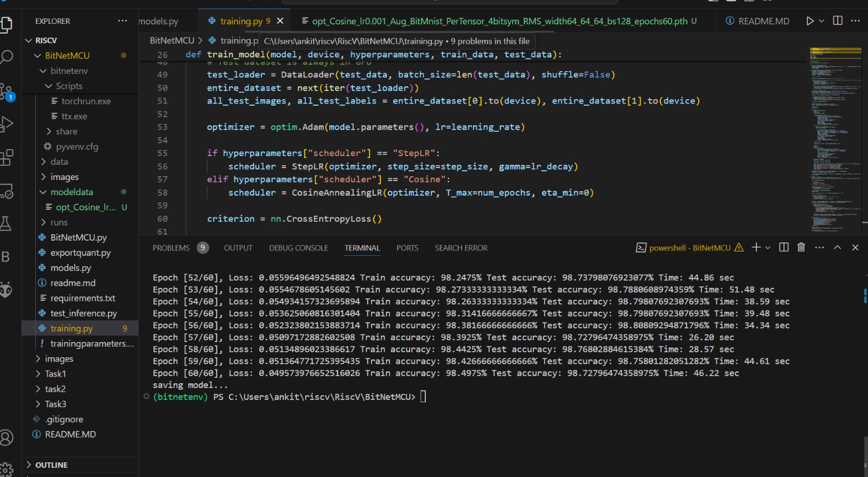Open exportquant.py in the explorer
This screenshot has height=477, width=868.
[x=80, y=253]
